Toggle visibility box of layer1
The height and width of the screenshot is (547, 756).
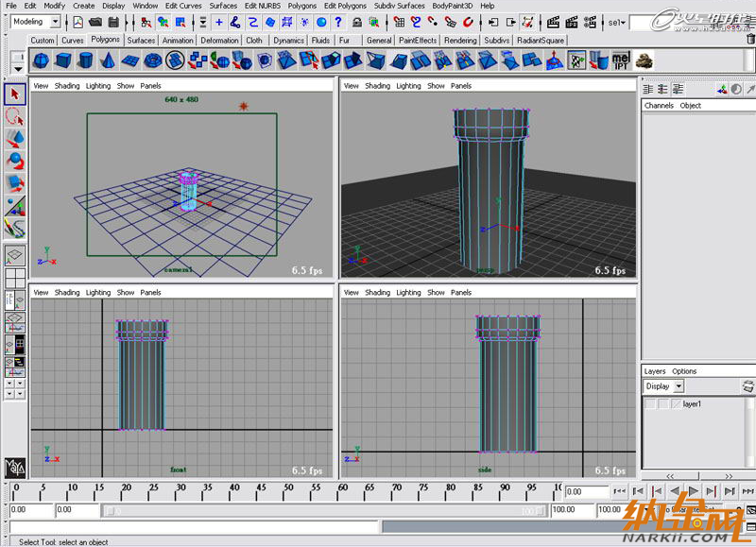(651, 404)
